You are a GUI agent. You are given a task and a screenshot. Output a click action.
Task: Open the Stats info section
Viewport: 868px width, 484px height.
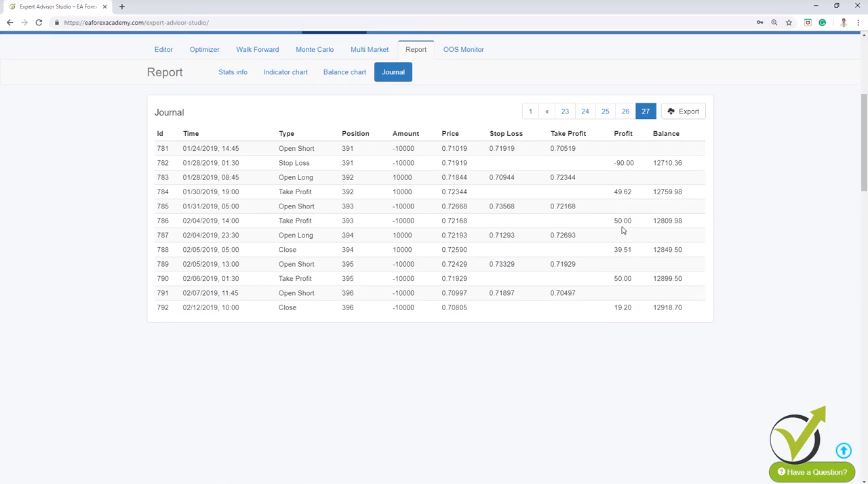233,72
